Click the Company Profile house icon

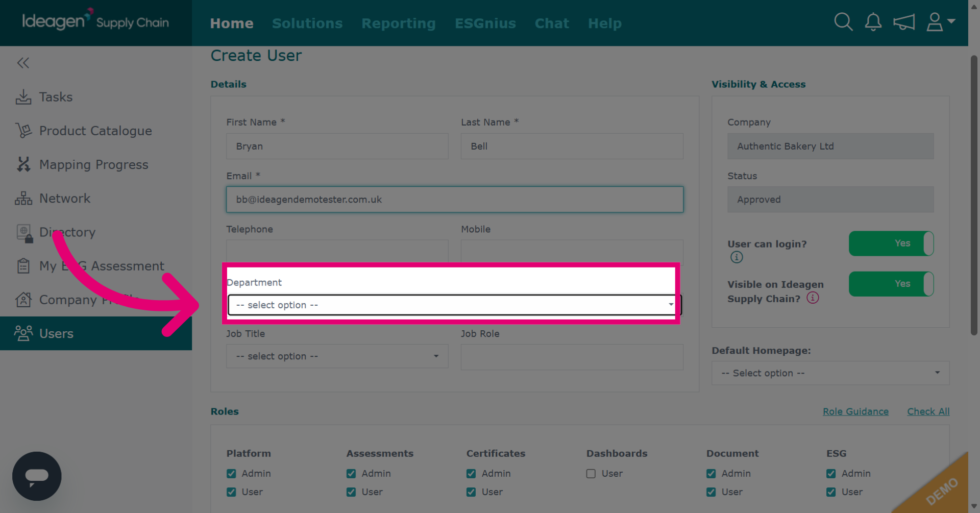23,300
